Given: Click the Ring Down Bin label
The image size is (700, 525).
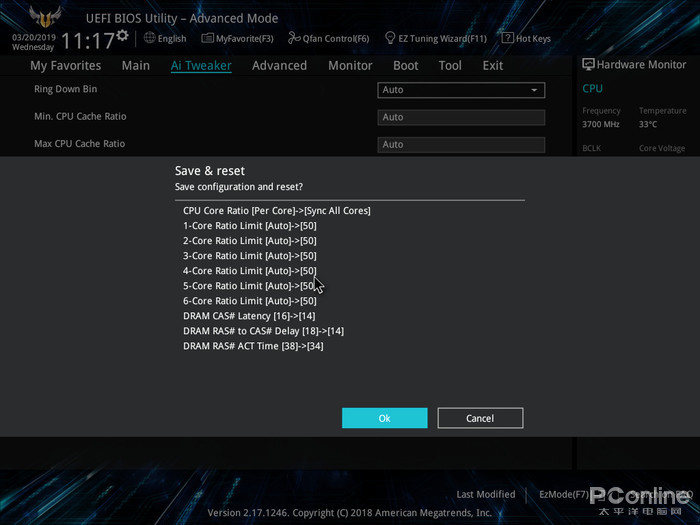Looking at the screenshot, I should [x=66, y=89].
